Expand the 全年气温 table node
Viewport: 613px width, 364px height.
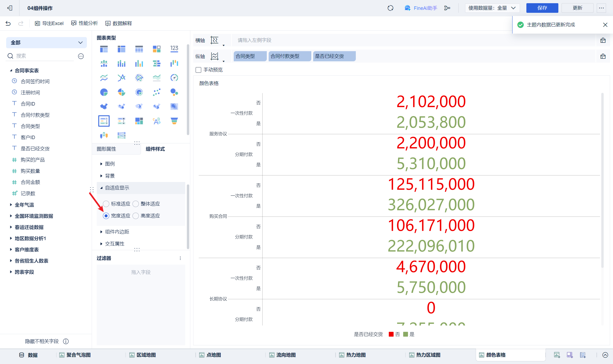click(x=24, y=205)
